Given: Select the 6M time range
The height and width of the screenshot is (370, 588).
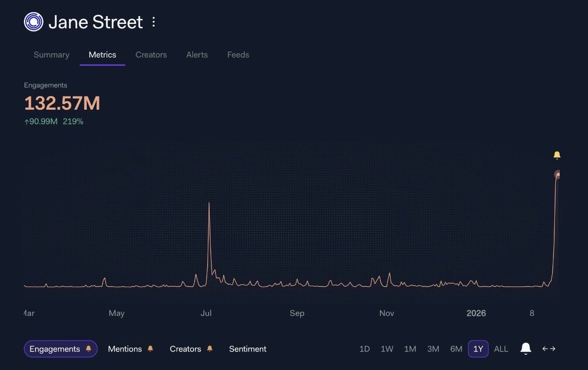Looking at the screenshot, I should pyautogui.click(x=456, y=349).
